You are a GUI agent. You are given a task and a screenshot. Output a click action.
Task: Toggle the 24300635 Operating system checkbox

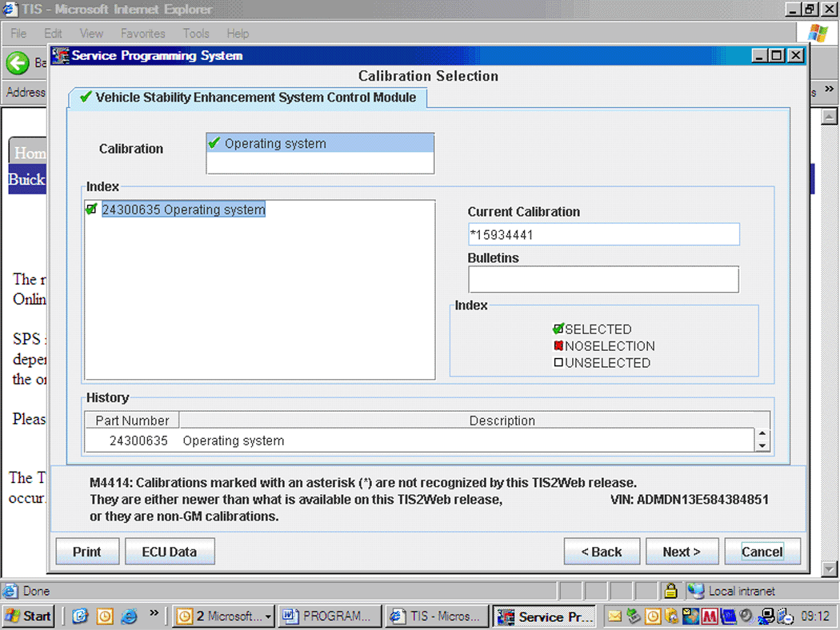click(x=91, y=209)
